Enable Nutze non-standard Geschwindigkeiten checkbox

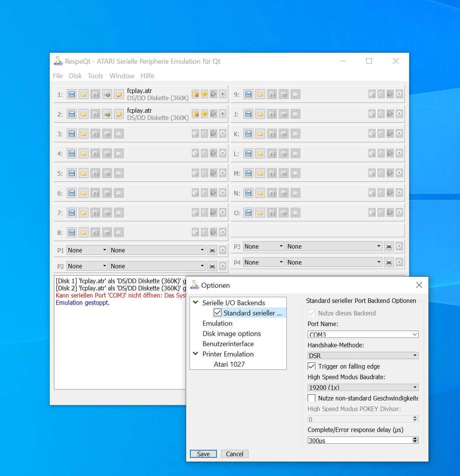[x=311, y=398]
